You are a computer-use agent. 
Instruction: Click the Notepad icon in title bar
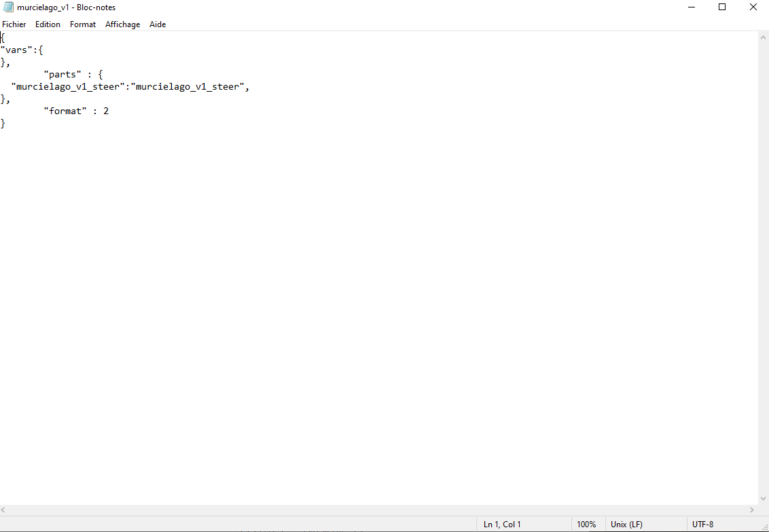(8, 7)
